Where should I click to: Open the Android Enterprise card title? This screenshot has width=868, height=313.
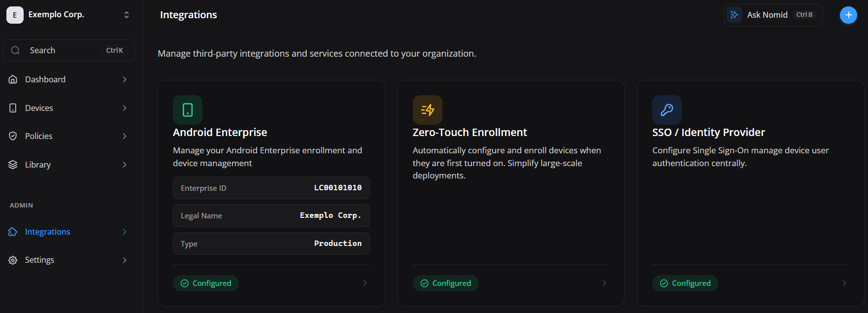click(220, 133)
